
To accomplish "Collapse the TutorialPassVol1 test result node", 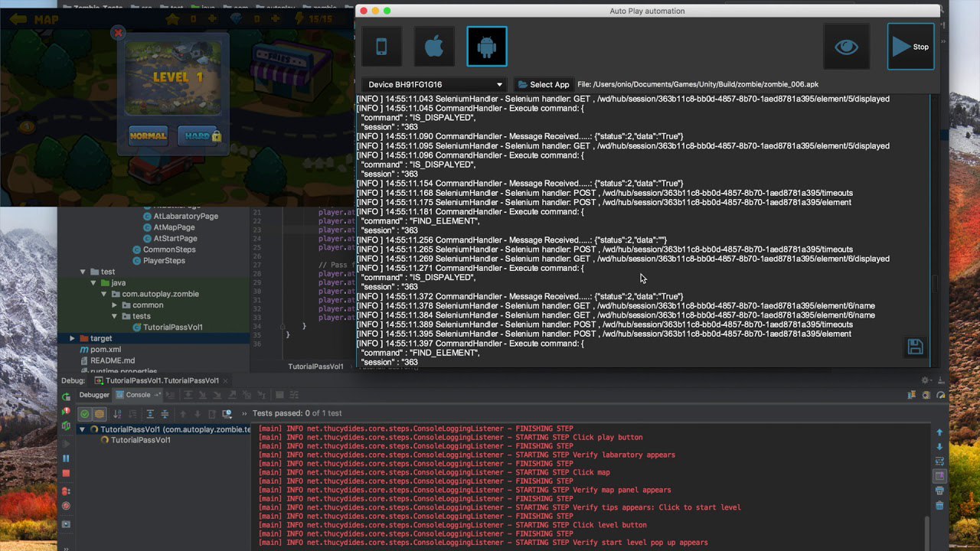I will point(83,429).
